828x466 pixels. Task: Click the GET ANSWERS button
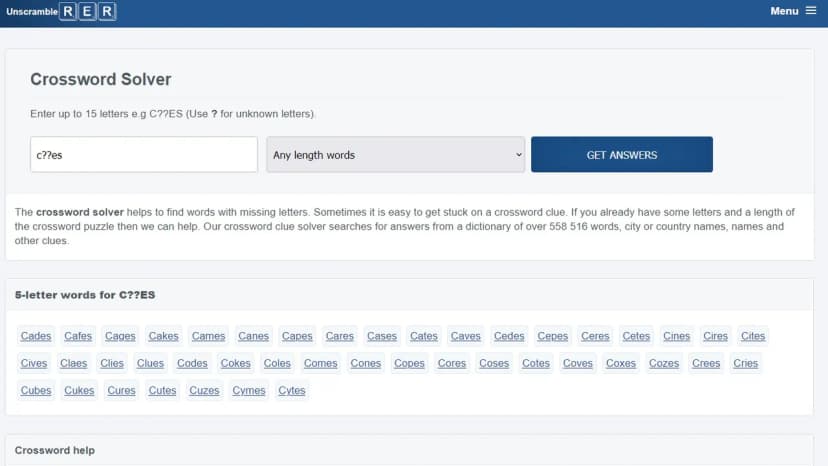click(x=622, y=154)
